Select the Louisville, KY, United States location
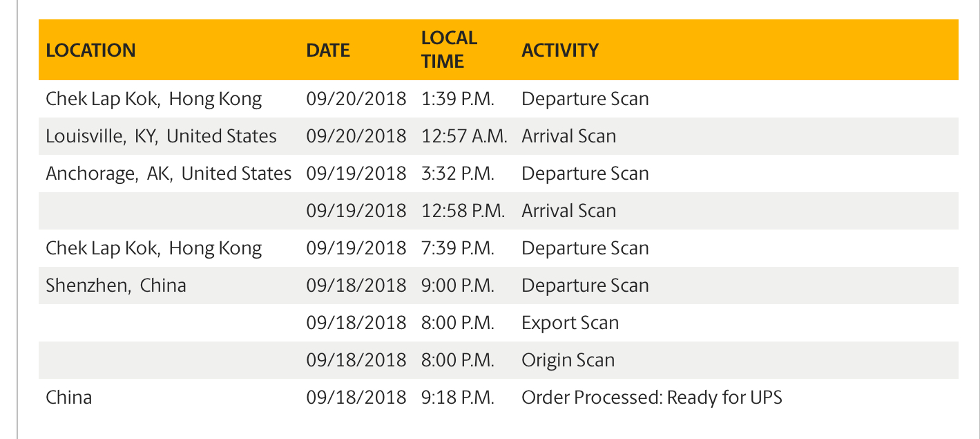980x439 pixels. (x=161, y=136)
